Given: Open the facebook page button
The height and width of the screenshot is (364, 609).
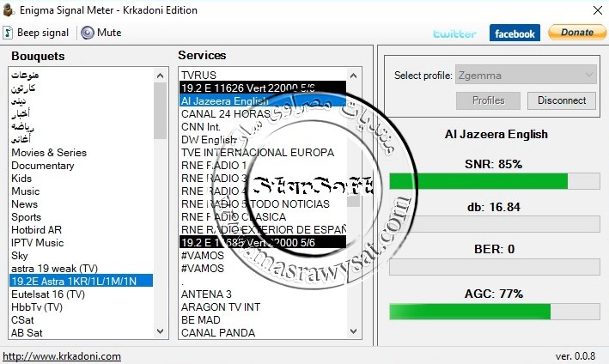Looking at the screenshot, I should pos(515,33).
